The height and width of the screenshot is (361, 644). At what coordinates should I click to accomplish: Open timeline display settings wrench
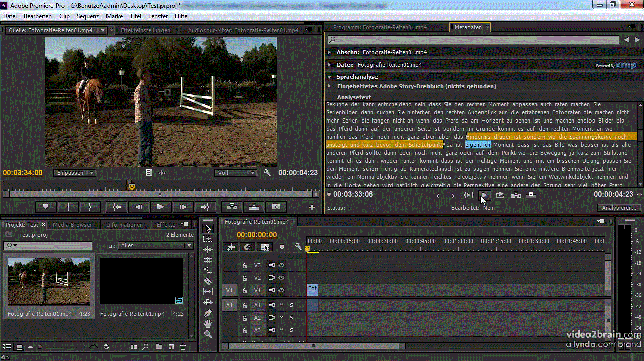tap(299, 247)
